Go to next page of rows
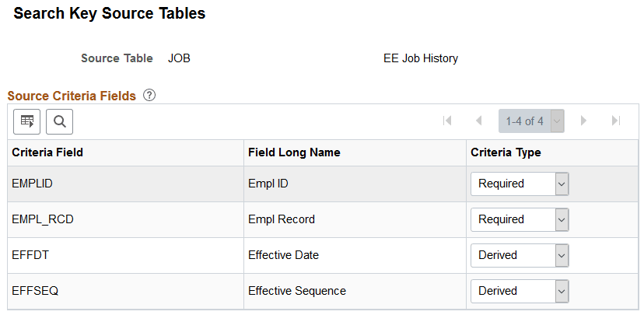 (583, 121)
